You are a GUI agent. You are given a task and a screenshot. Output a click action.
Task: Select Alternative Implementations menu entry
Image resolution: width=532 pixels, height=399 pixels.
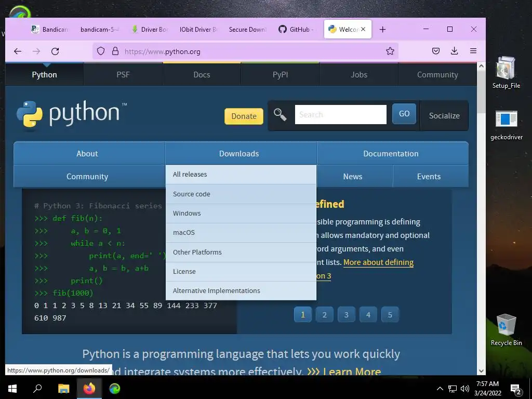241,291
